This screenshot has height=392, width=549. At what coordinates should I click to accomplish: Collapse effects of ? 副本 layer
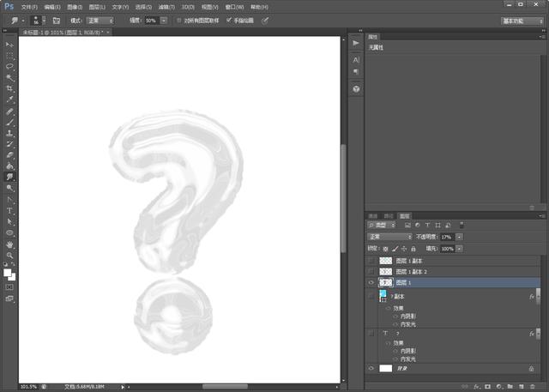click(x=538, y=297)
